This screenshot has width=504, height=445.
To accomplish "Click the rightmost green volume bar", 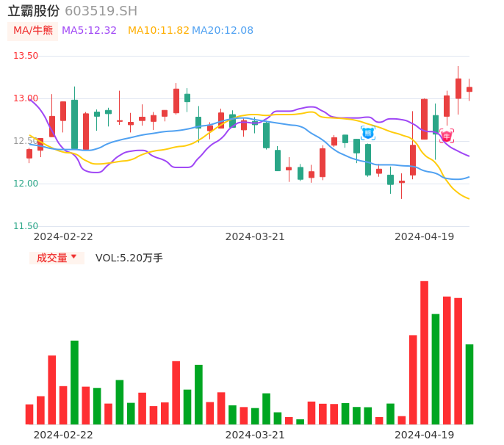I will click(469, 384).
